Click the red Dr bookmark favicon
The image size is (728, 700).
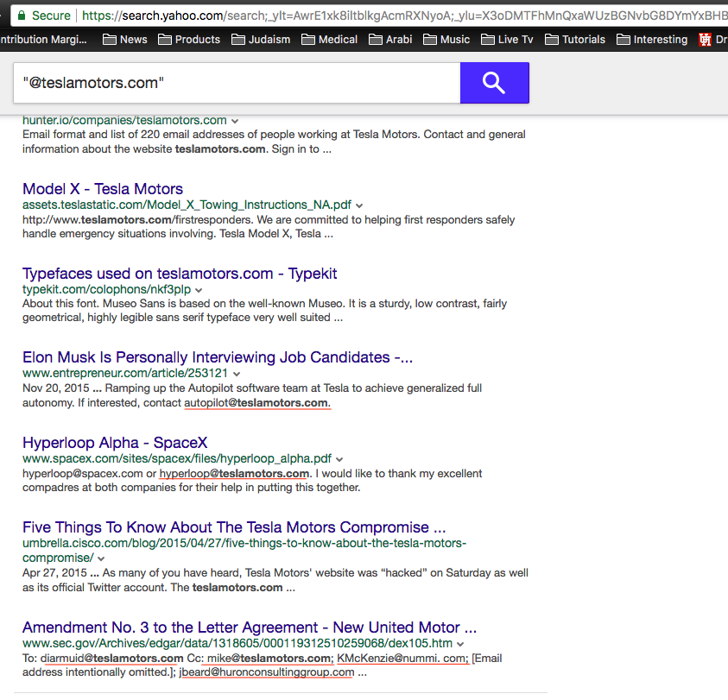tap(705, 40)
